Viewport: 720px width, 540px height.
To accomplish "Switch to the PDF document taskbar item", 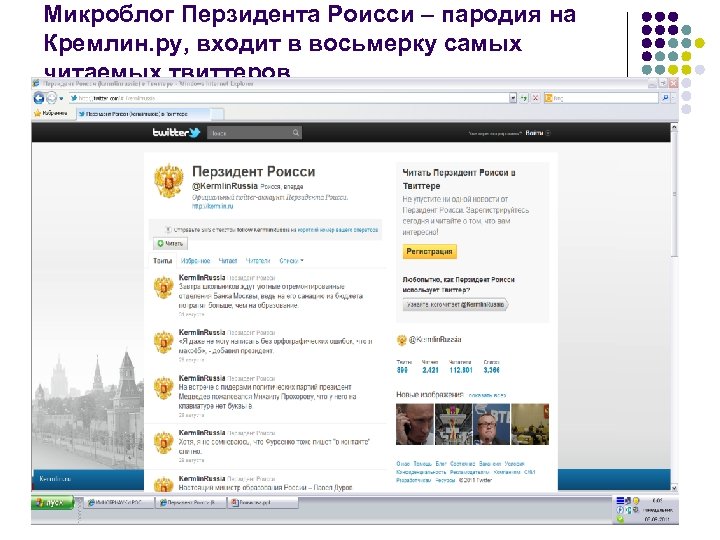I will (x=263, y=503).
